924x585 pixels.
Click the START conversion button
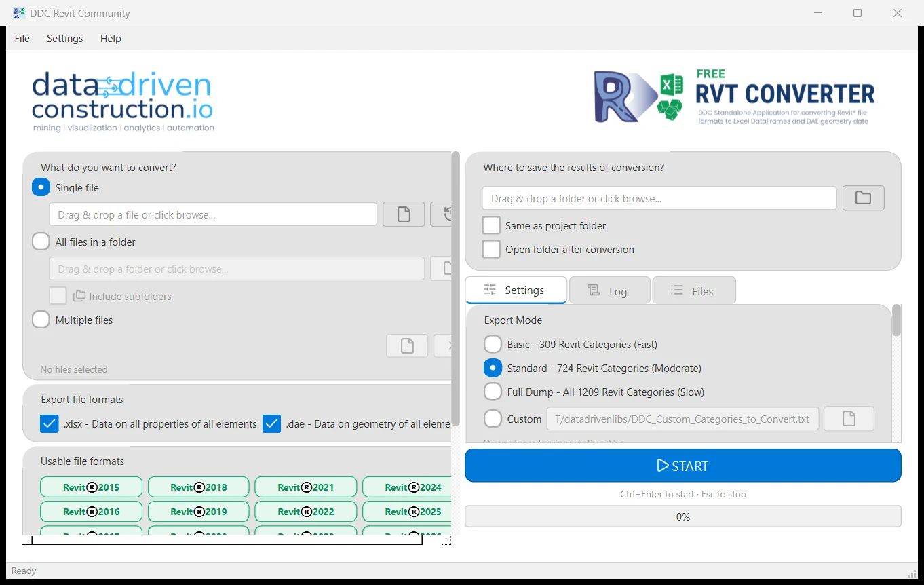point(683,466)
